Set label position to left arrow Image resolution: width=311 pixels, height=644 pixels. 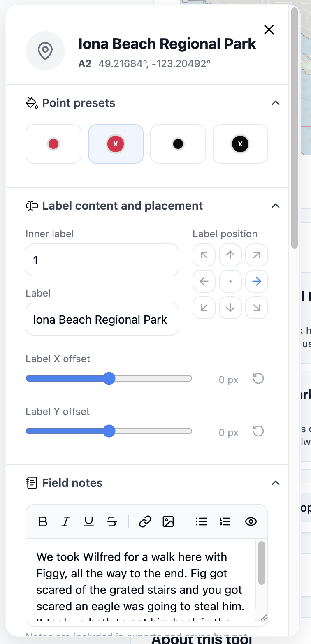(204, 281)
